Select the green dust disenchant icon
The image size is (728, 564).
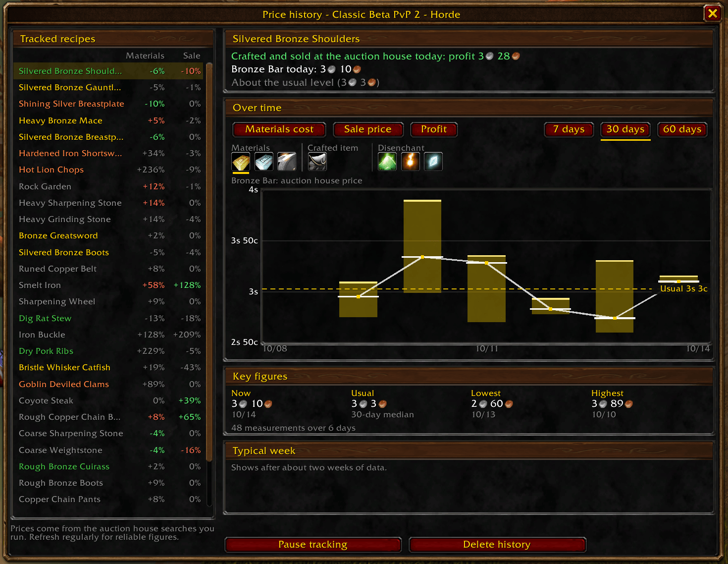[x=387, y=162]
